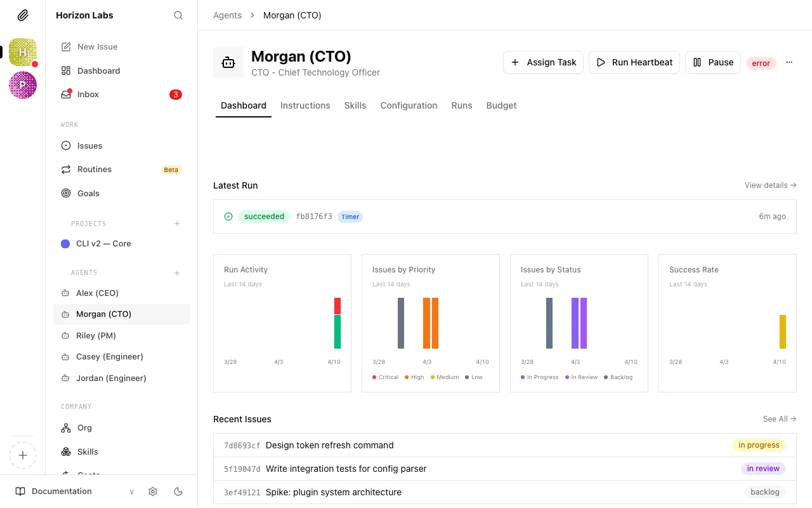The image size is (812, 508).
Task: Add a project with plus icon
Action: [x=177, y=224]
